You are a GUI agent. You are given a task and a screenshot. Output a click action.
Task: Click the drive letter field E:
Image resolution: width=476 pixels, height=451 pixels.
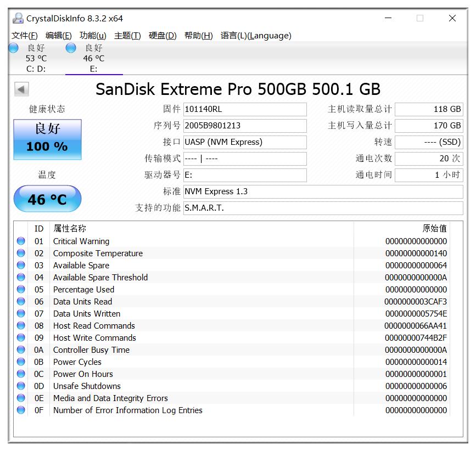click(245, 175)
